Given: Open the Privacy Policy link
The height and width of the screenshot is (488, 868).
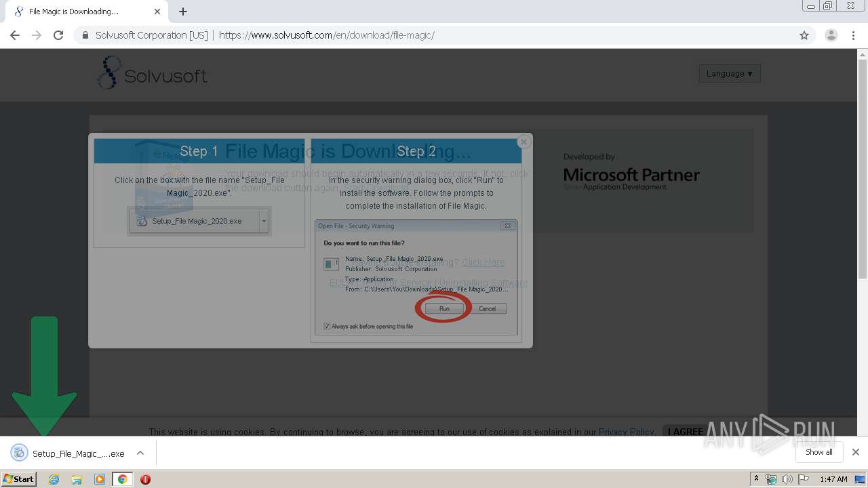Looking at the screenshot, I should pos(626,432).
